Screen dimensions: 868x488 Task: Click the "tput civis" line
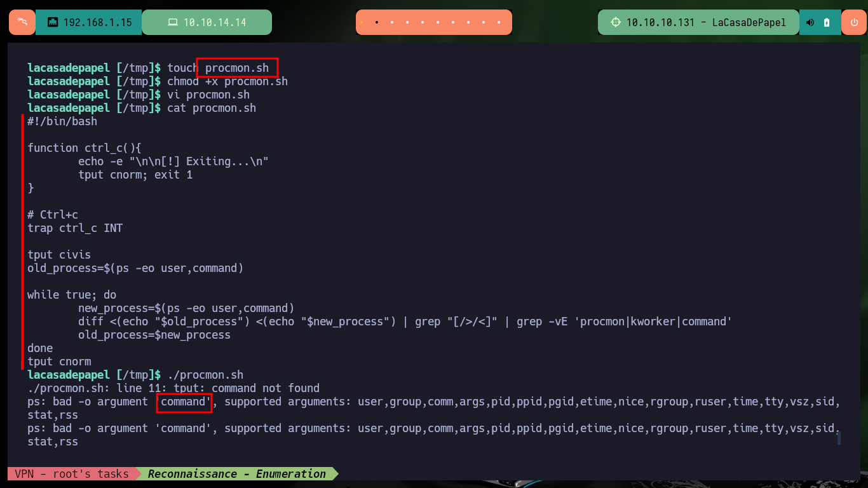click(x=59, y=255)
